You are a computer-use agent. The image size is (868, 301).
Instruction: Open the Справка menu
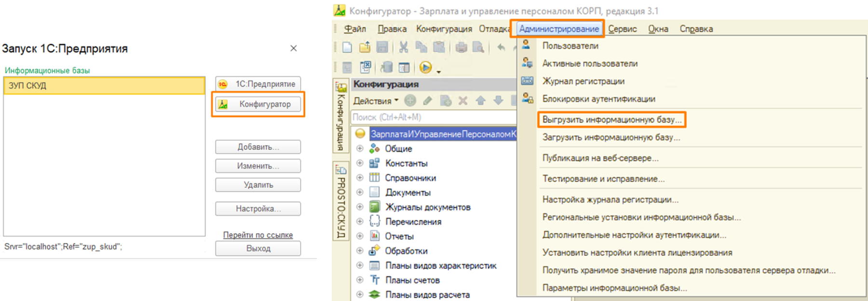pyautogui.click(x=696, y=29)
